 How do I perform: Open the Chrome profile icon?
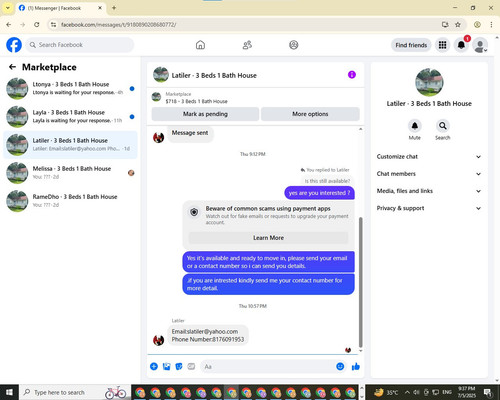(x=477, y=25)
